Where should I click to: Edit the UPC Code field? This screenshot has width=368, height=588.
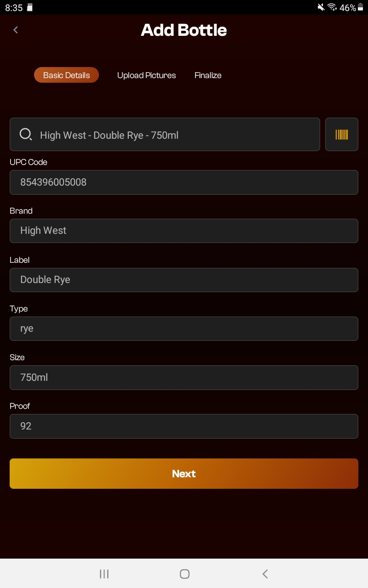click(x=184, y=182)
